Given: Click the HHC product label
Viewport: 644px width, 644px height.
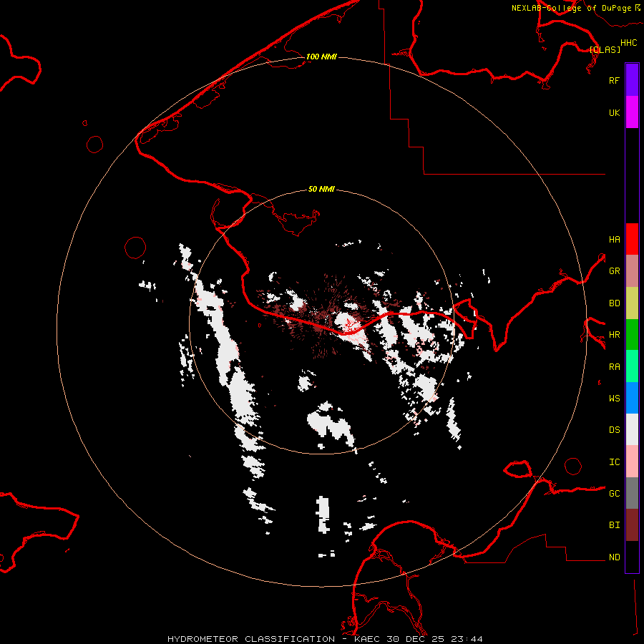Looking at the screenshot, I should (628, 43).
